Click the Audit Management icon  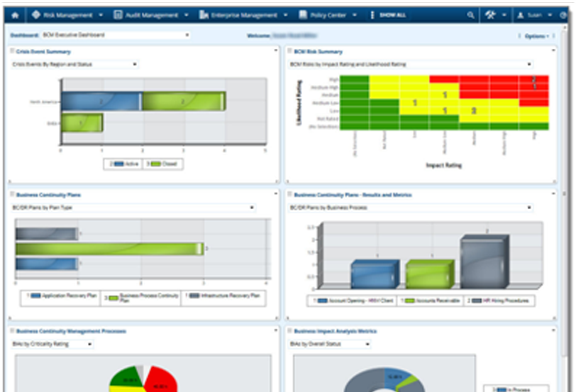tap(118, 15)
